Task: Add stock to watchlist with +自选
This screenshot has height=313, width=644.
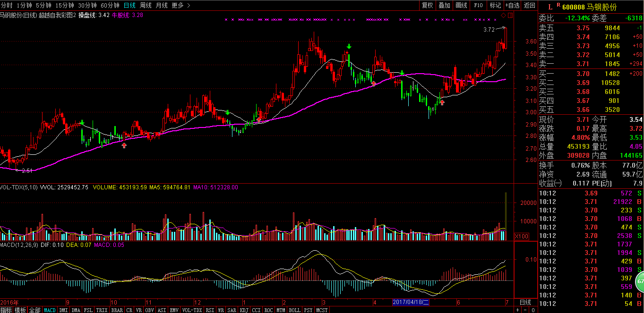Action: [513, 5]
